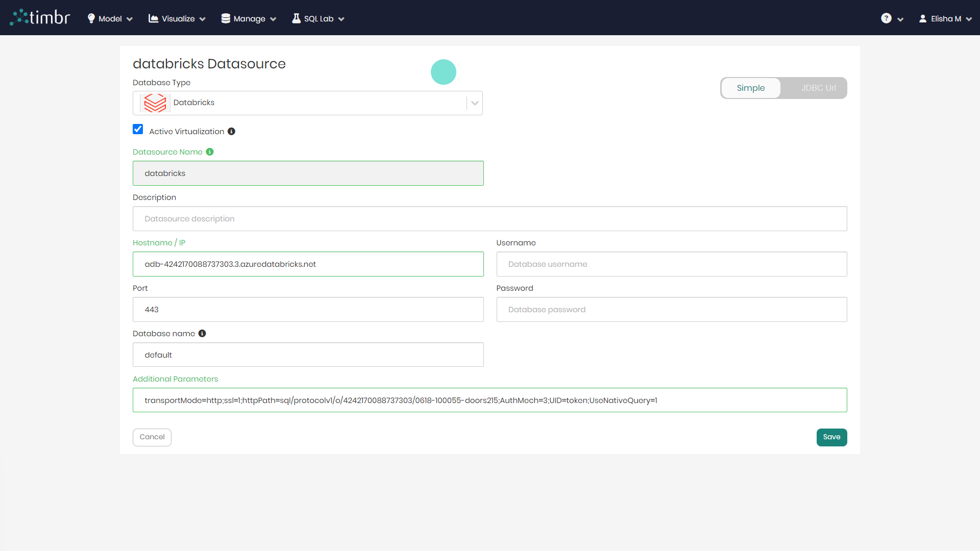Click the Datasource description input field
Screen dimensions: 980x551
click(490, 218)
